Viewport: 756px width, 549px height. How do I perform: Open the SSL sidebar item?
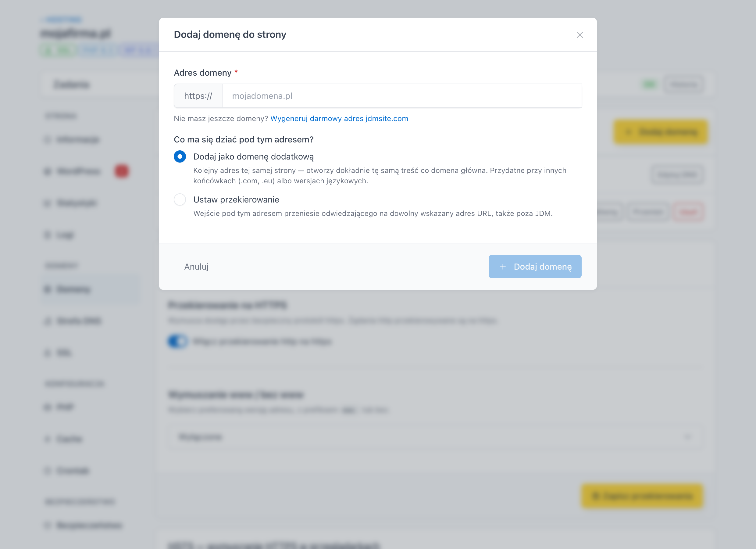tap(91, 353)
